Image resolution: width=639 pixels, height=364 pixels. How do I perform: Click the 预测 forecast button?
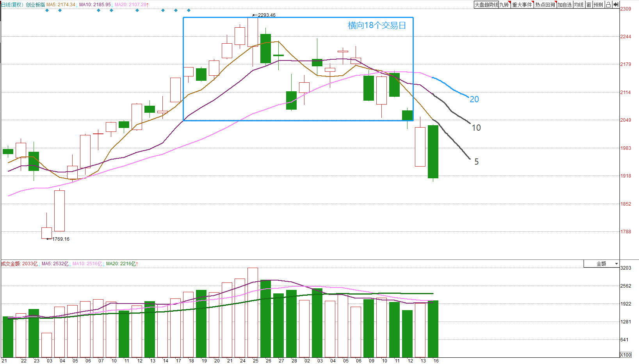pyautogui.click(x=598, y=5)
